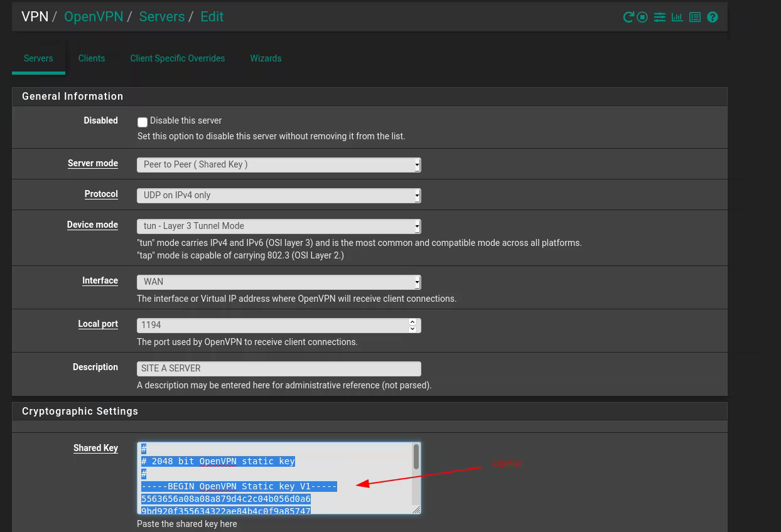Click the VPN breadcrumb text
781x532 pixels.
[x=35, y=17]
